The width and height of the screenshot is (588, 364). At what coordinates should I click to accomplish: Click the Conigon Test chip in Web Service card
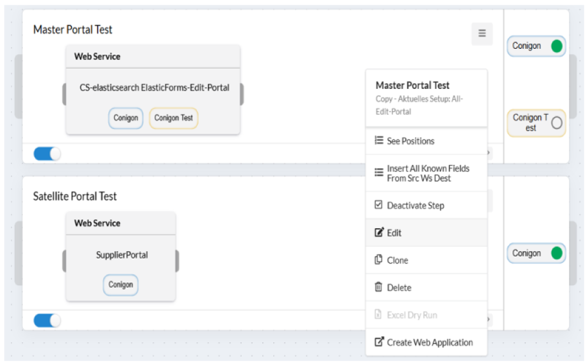[x=173, y=118]
